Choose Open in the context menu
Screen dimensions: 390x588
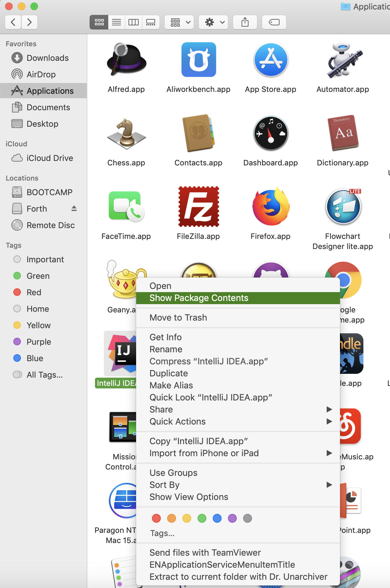tap(238, 286)
